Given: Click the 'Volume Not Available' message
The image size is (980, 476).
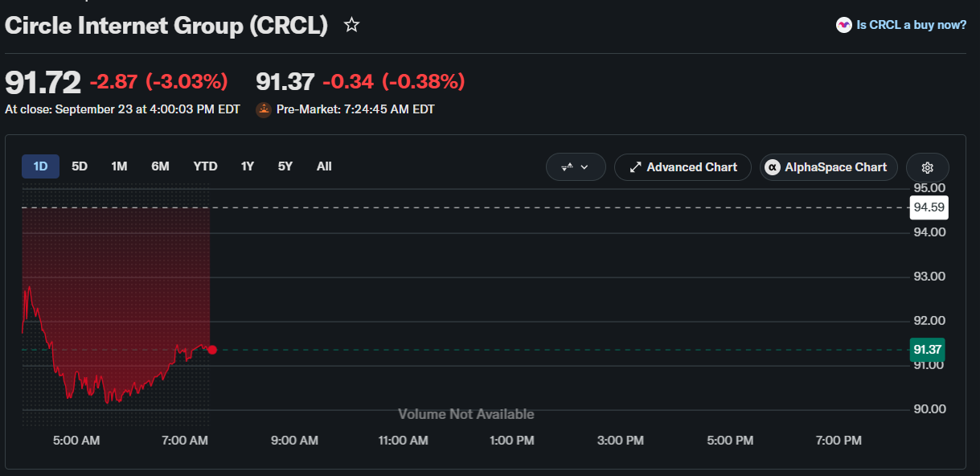Looking at the screenshot, I should click(466, 415).
